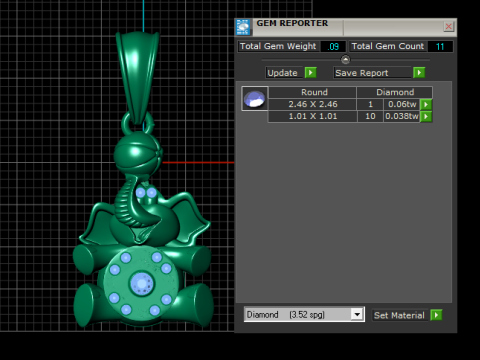Click the GEM REPORTER title text
480x360 pixels.
(x=292, y=23)
